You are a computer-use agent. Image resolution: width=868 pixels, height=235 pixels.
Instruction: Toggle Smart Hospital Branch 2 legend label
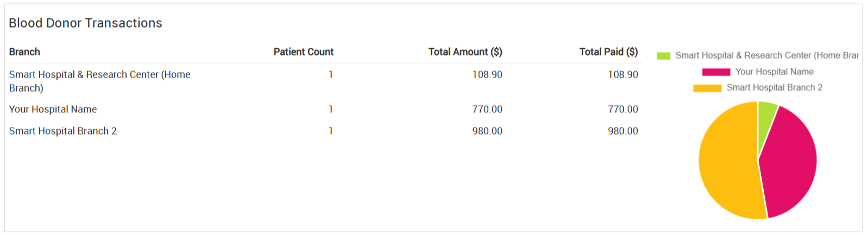pyautogui.click(x=775, y=87)
